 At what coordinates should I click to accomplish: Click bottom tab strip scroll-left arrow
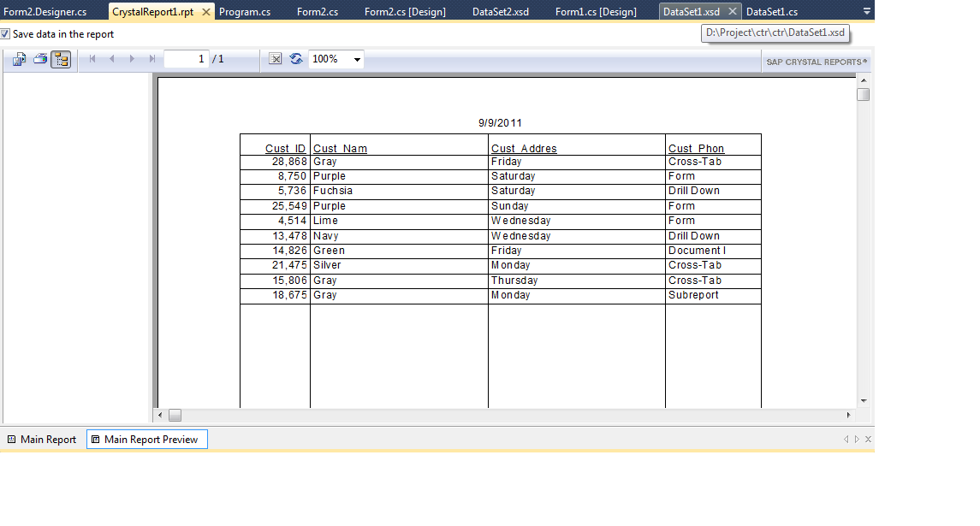pos(846,439)
